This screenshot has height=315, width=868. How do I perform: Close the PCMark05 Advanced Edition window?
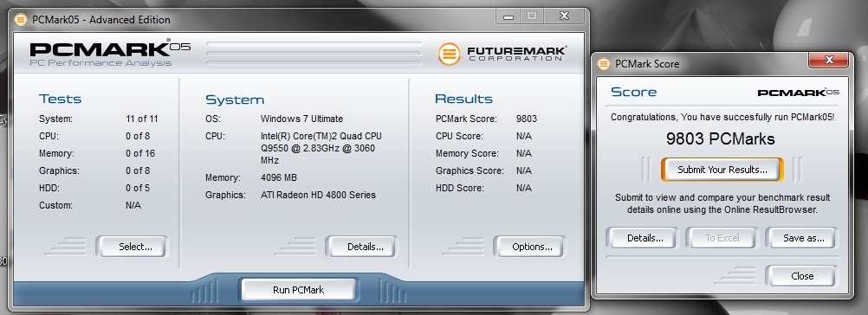565,16
